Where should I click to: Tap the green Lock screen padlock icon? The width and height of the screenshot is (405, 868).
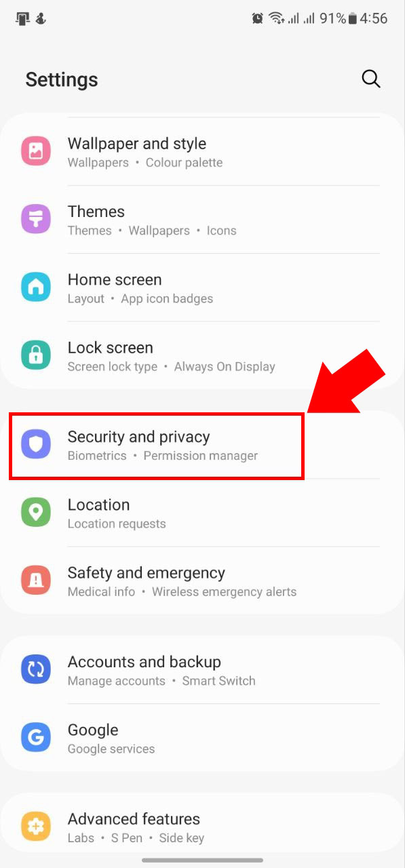[36, 355]
